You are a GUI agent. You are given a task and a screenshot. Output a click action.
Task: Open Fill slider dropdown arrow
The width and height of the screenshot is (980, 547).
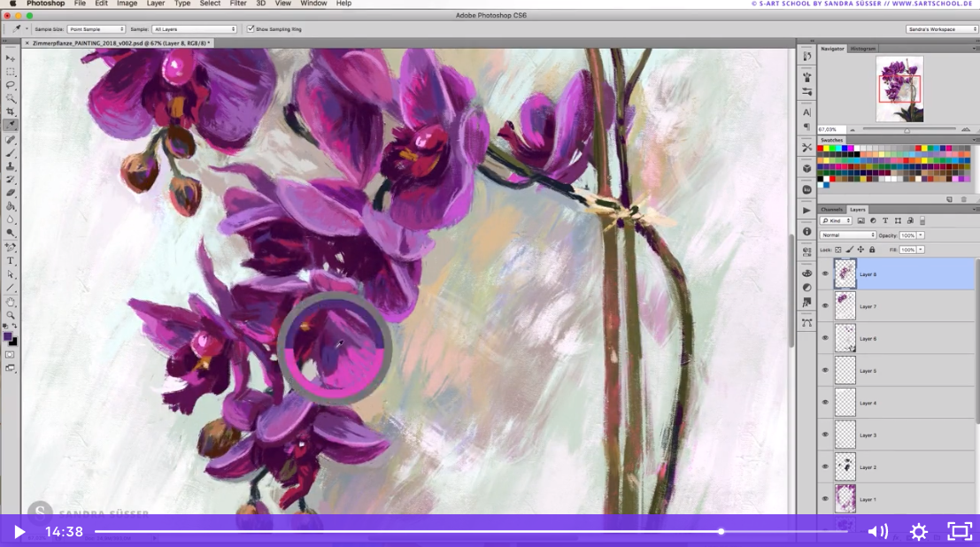tap(921, 250)
